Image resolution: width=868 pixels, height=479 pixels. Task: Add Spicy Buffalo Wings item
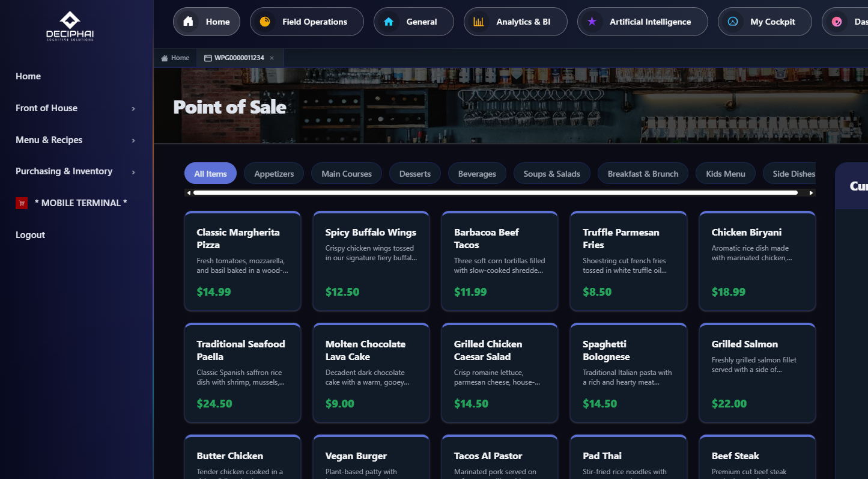(371, 261)
